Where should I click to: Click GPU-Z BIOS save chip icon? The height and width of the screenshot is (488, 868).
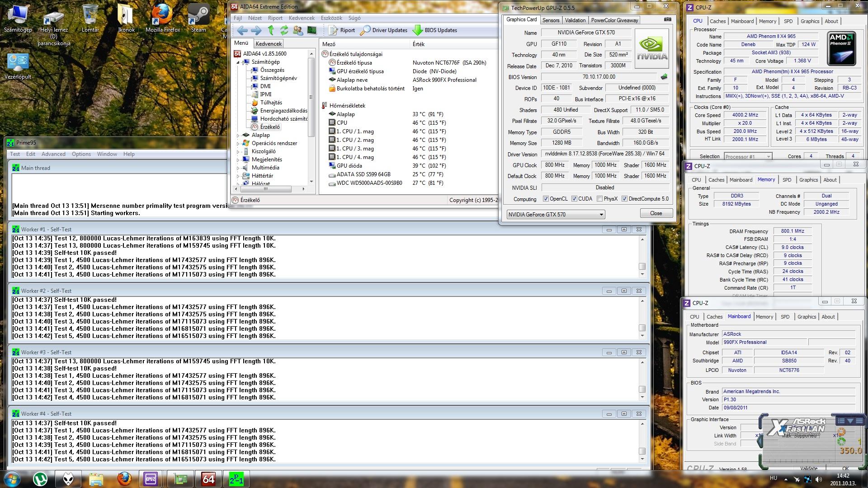click(x=664, y=77)
